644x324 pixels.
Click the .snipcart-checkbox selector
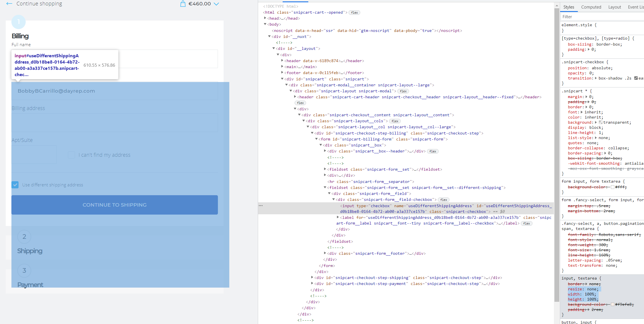click(x=583, y=62)
